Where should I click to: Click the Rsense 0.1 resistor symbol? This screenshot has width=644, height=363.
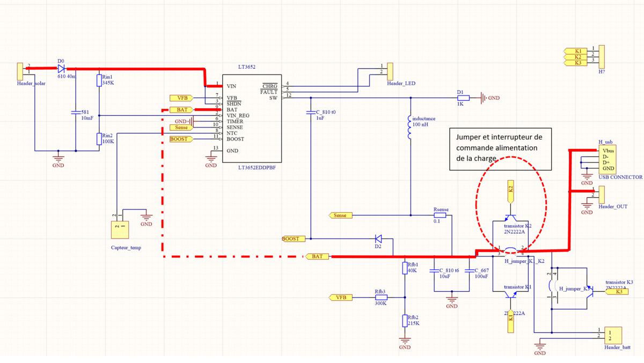coord(440,215)
